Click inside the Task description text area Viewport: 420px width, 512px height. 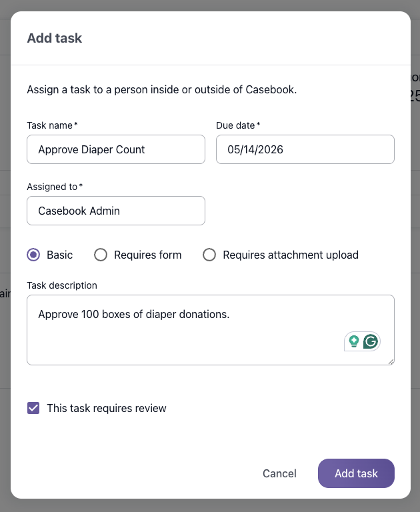pos(211,330)
